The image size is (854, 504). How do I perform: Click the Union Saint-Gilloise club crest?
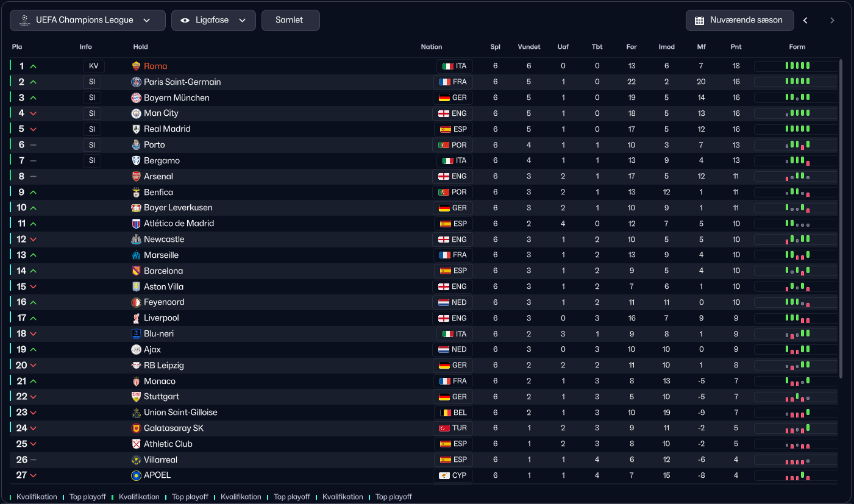point(137,413)
